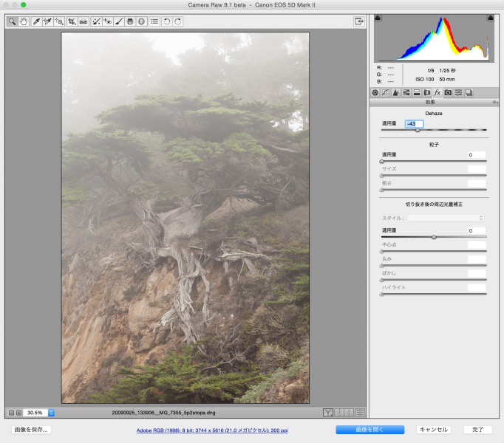The height and width of the screenshot is (443, 504).
Task: Click the Dehaze value field showing -43
Action: (415, 124)
